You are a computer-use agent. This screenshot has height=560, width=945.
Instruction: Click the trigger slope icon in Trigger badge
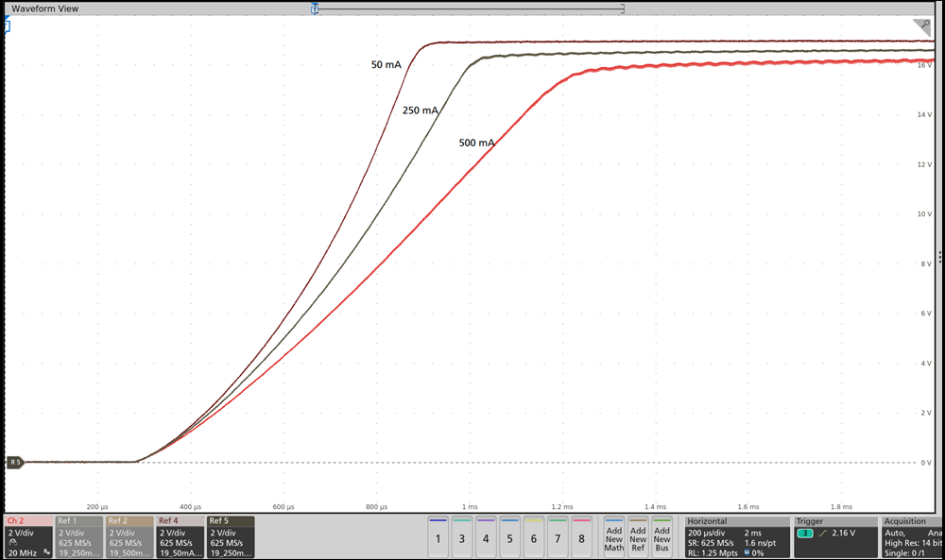[821, 533]
